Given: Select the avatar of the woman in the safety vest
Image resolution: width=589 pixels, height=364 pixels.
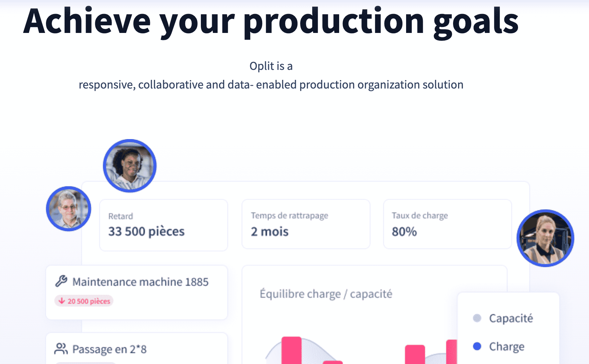Looking at the screenshot, I should coord(545,238).
